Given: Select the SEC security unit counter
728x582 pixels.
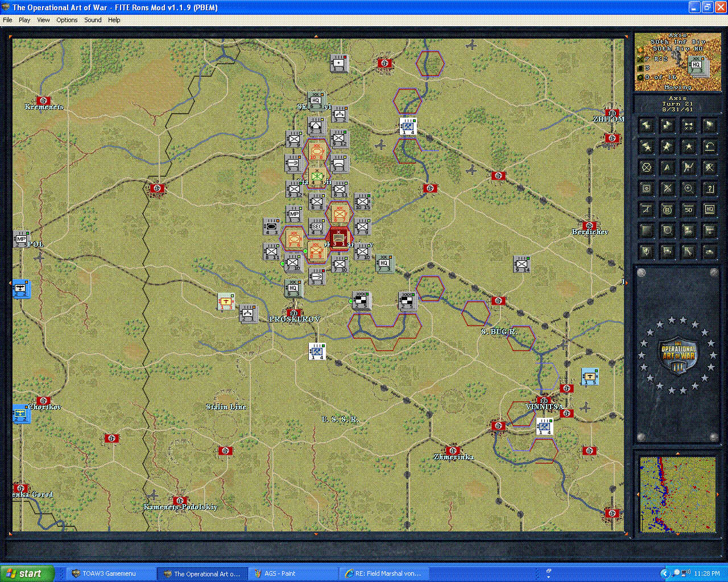Looking at the screenshot, I should click(317, 228).
